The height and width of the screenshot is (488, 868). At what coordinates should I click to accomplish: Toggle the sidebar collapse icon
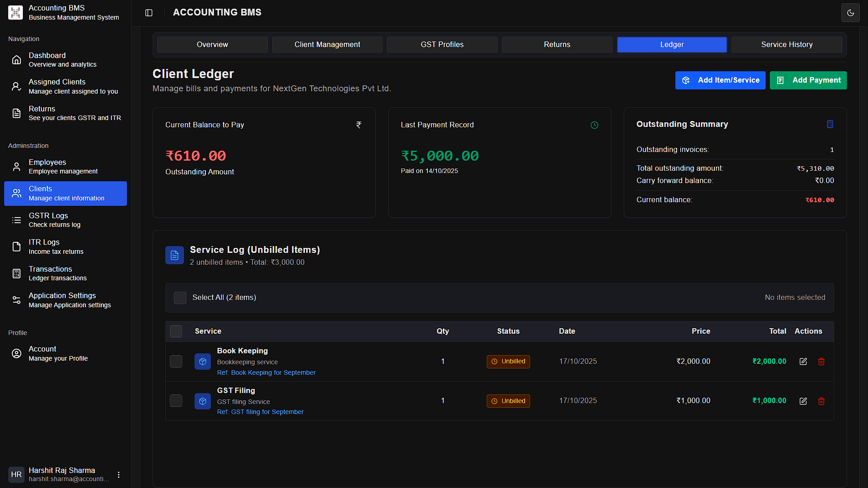pos(149,13)
